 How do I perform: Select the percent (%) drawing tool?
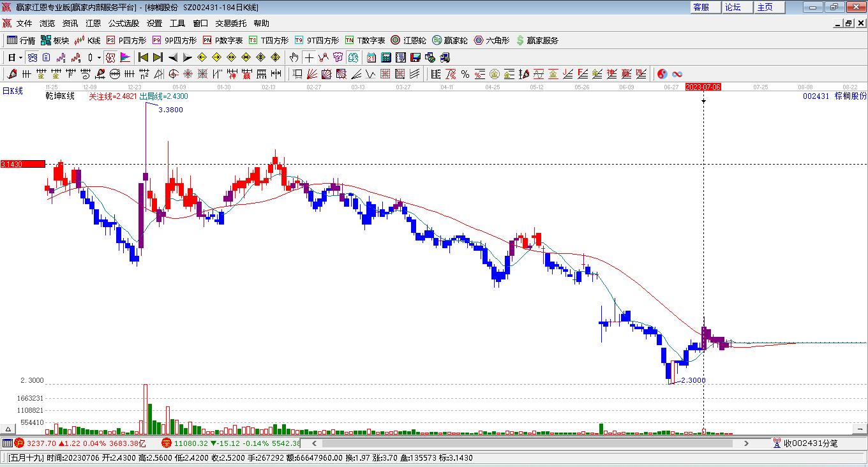click(x=465, y=74)
